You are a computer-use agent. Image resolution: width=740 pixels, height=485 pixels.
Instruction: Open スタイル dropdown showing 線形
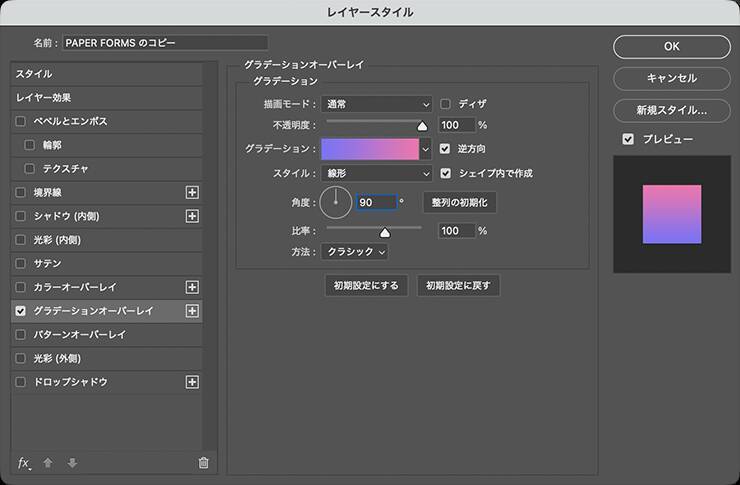[377, 173]
